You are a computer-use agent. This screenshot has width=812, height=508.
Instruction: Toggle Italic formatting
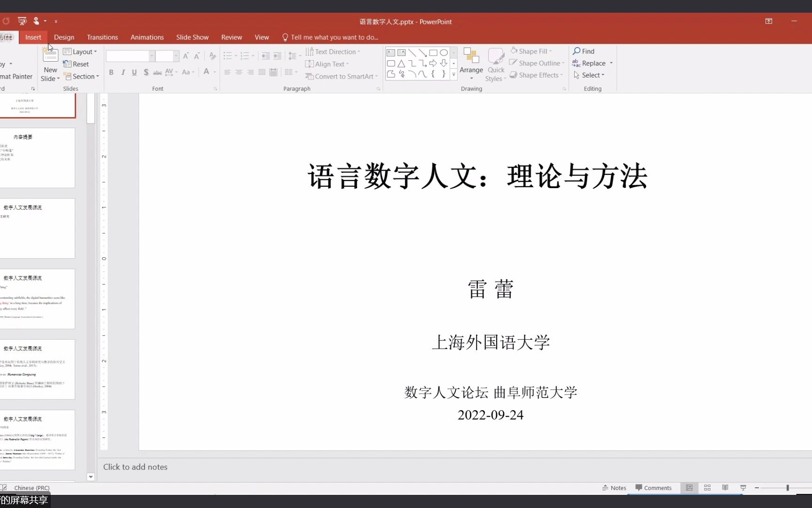click(x=123, y=72)
